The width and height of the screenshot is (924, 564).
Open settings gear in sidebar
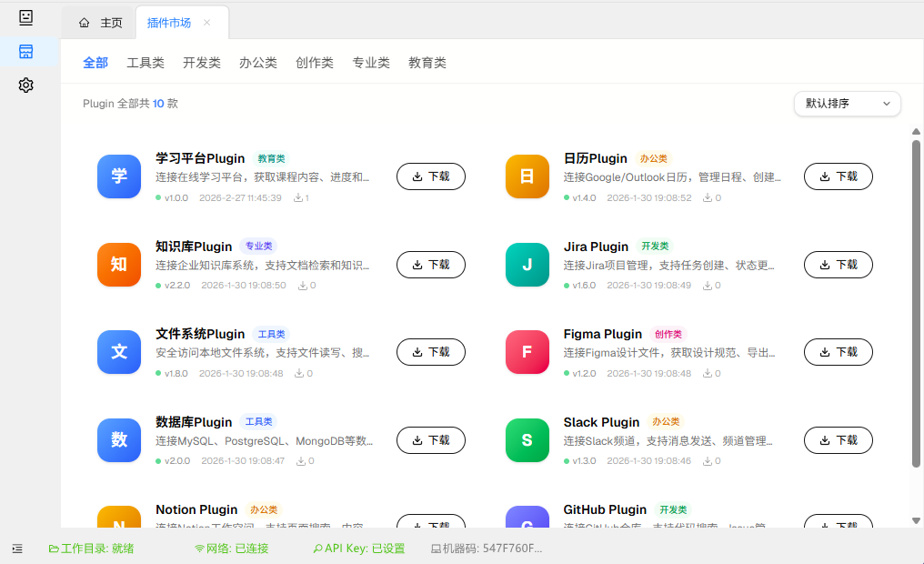tap(26, 86)
